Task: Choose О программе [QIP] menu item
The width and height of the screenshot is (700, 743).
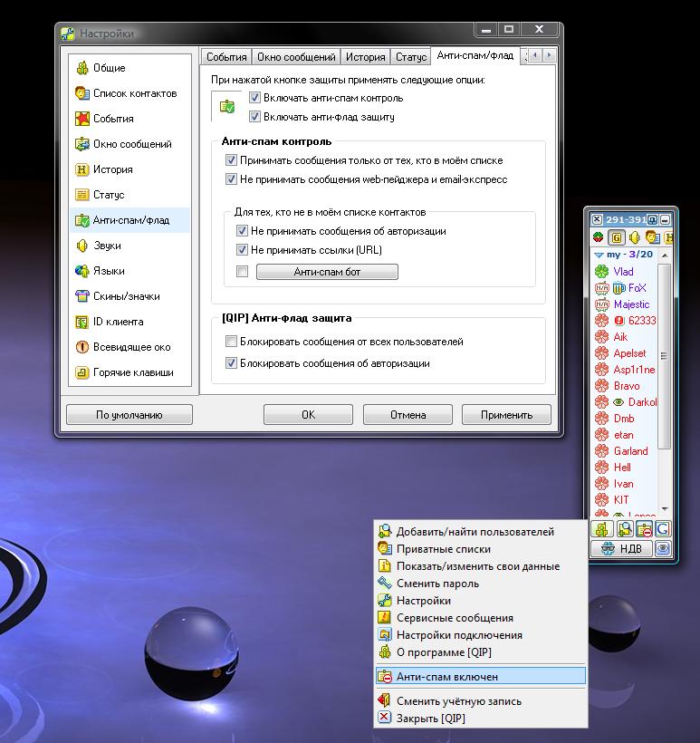Action: pos(481,652)
